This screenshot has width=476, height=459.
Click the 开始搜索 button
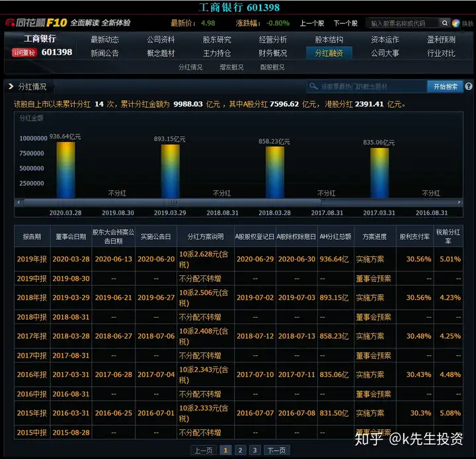coord(445,87)
